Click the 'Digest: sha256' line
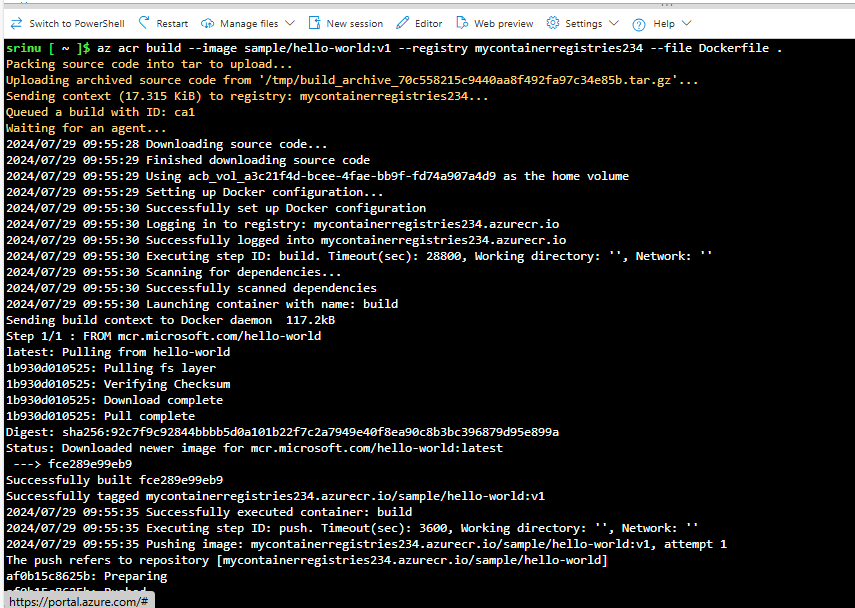855x608 pixels. [282, 432]
